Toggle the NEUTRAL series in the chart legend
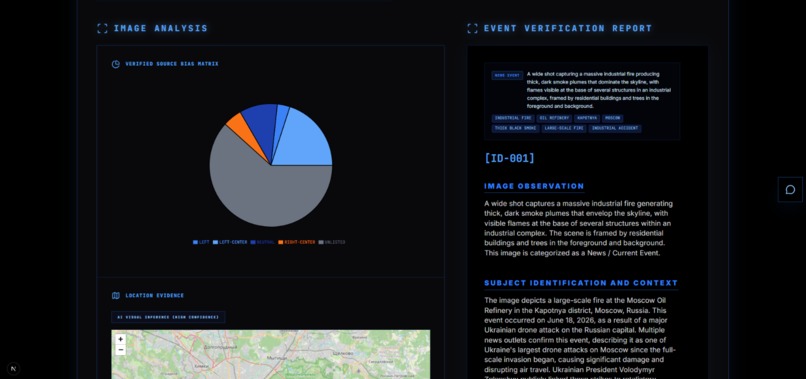The height and width of the screenshot is (379, 806). (262, 242)
